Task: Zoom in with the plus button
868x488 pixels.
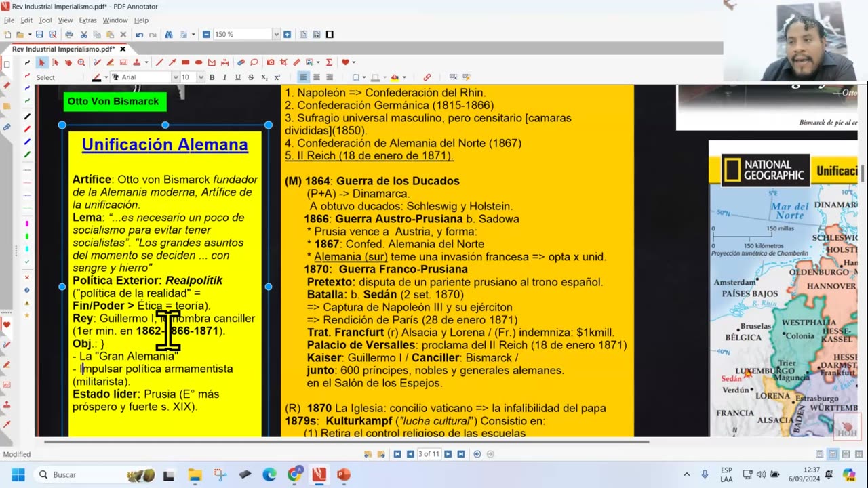Action: [287, 34]
